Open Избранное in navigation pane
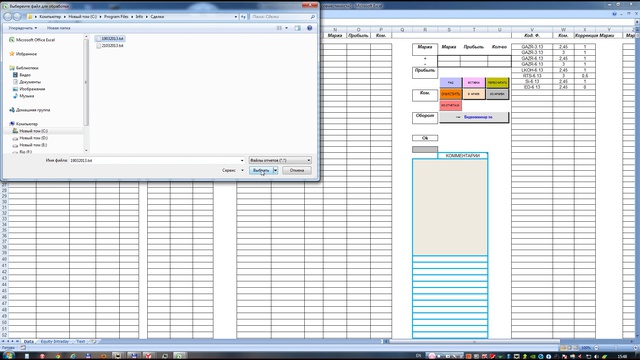Viewport: 640px width, 360px height. click(x=23, y=54)
